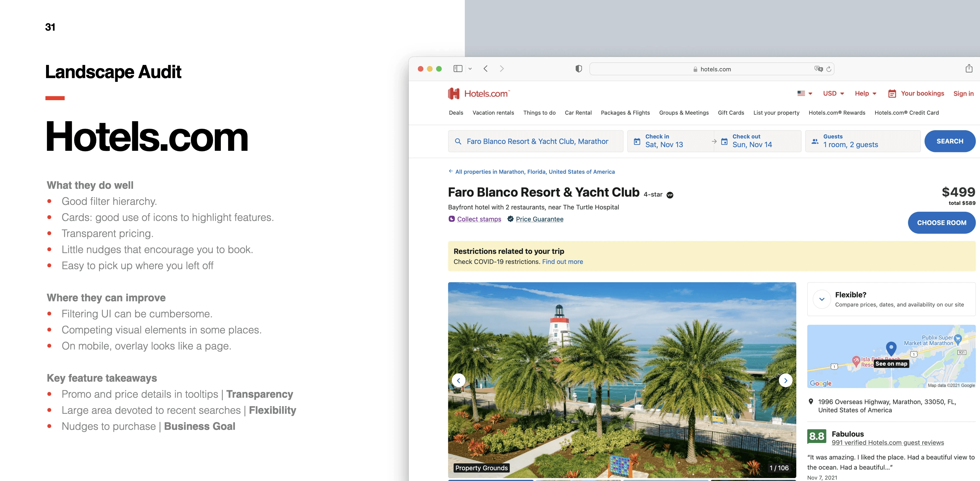Click the check-out calendar icon
This screenshot has height=481, width=980.
[724, 142]
